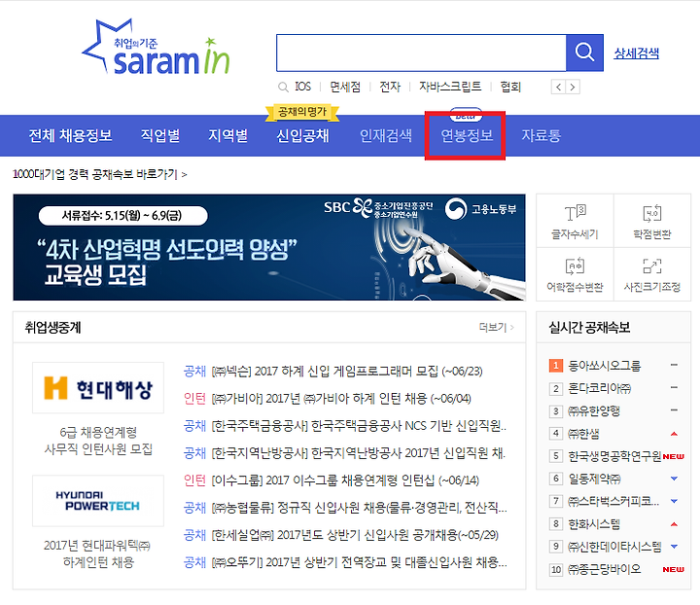This screenshot has height=605, width=700.
Task: Click the IOS popular keyword
Action: point(302,87)
